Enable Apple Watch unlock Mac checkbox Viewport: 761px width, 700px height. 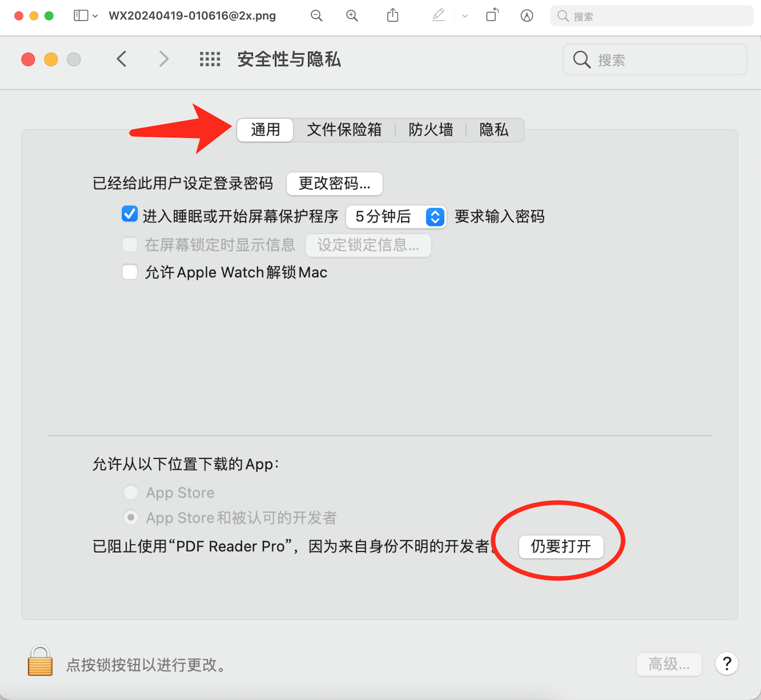pos(130,272)
